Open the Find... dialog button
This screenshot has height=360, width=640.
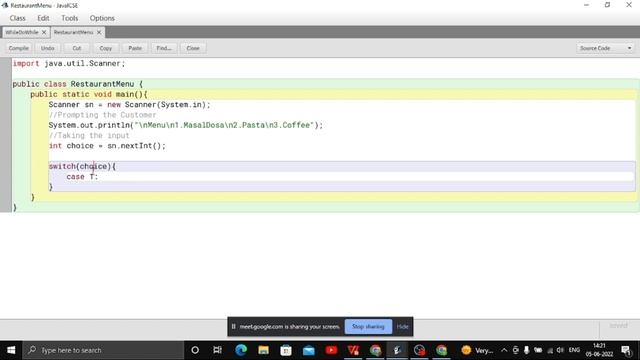[164, 48]
